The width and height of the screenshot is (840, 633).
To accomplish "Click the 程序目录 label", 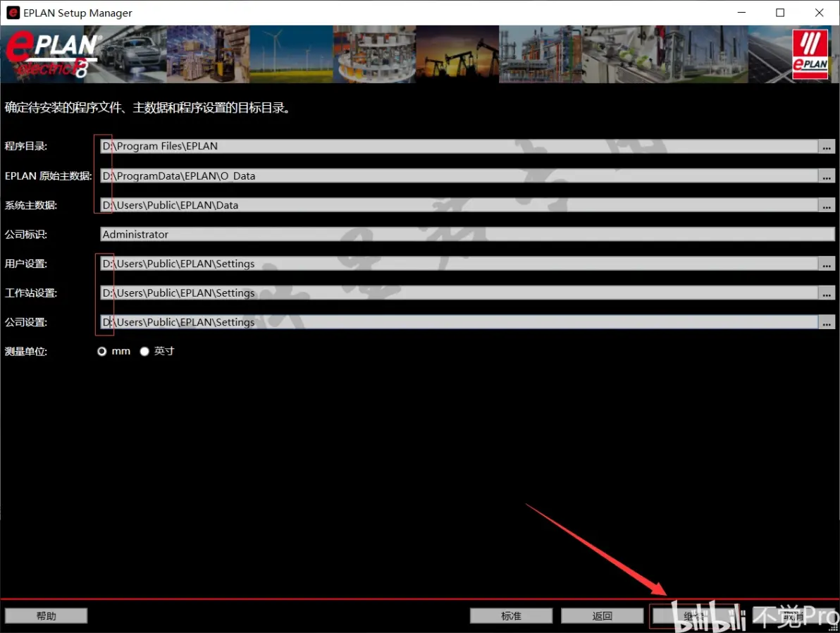I will click(25, 147).
